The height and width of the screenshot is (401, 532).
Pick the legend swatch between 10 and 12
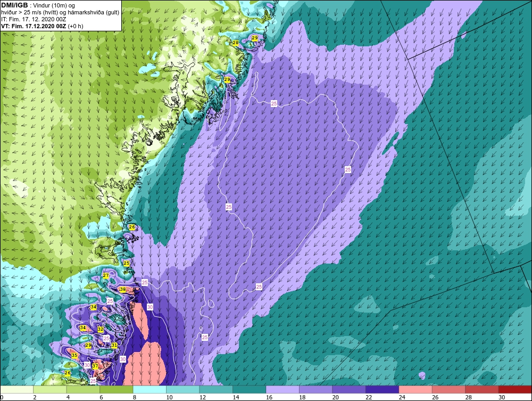[x=183, y=389]
